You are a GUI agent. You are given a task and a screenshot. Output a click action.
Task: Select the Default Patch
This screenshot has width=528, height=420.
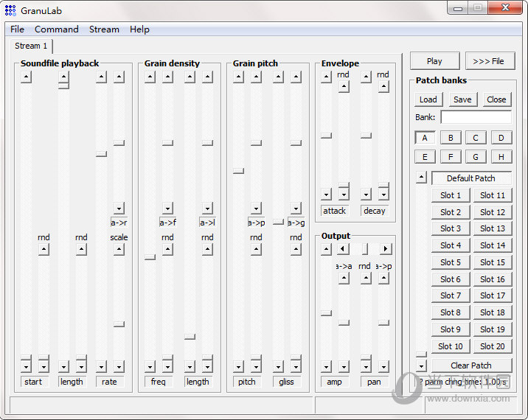click(x=471, y=178)
